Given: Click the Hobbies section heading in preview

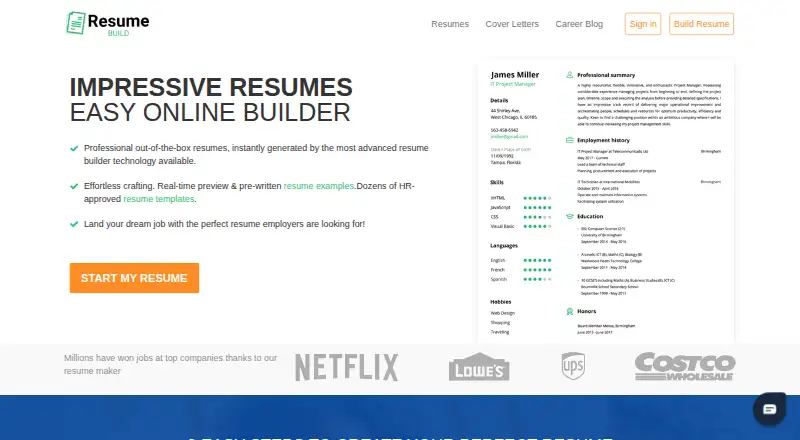Looking at the screenshot, I should click(501, 302).
